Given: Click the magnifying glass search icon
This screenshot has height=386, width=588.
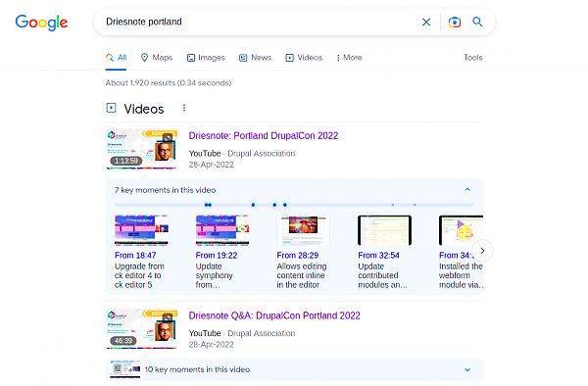Looking at the screenshot, I should click(x=477, y=22).
